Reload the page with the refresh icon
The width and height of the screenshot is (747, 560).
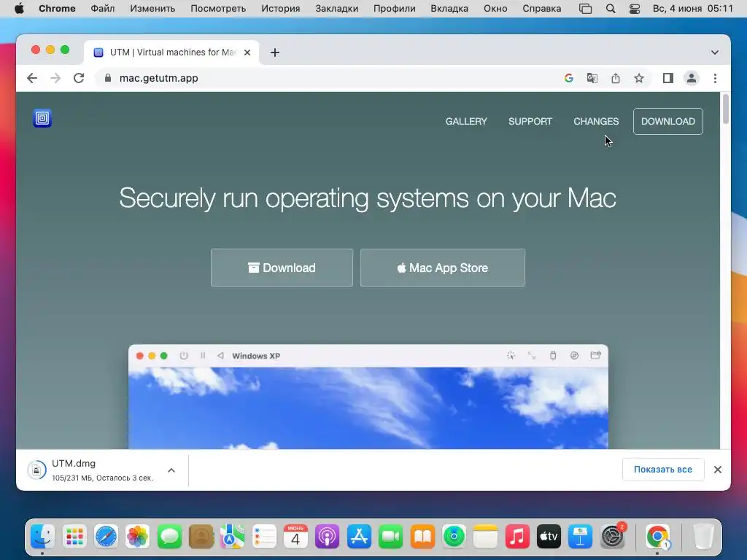[x=79, y=78]
